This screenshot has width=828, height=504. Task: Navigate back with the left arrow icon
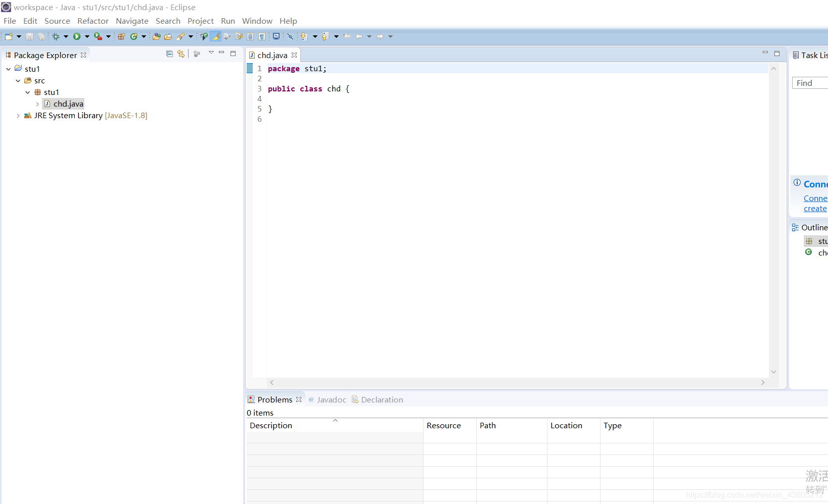[x=359, y=36]
